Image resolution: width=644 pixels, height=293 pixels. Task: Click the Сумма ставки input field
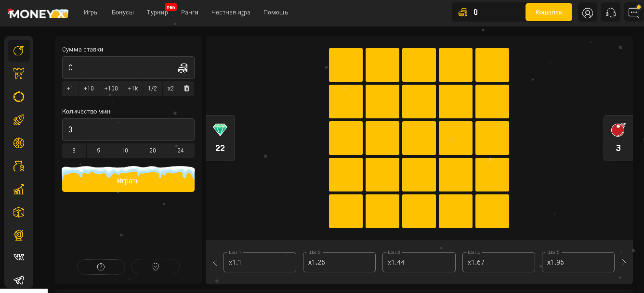pos(120,68)
